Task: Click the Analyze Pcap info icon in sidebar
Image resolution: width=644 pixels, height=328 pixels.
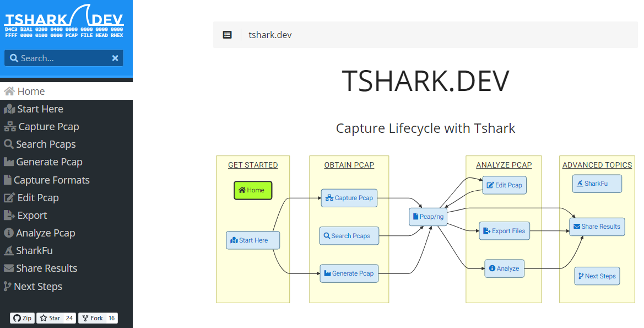Action: pos(9,233)
